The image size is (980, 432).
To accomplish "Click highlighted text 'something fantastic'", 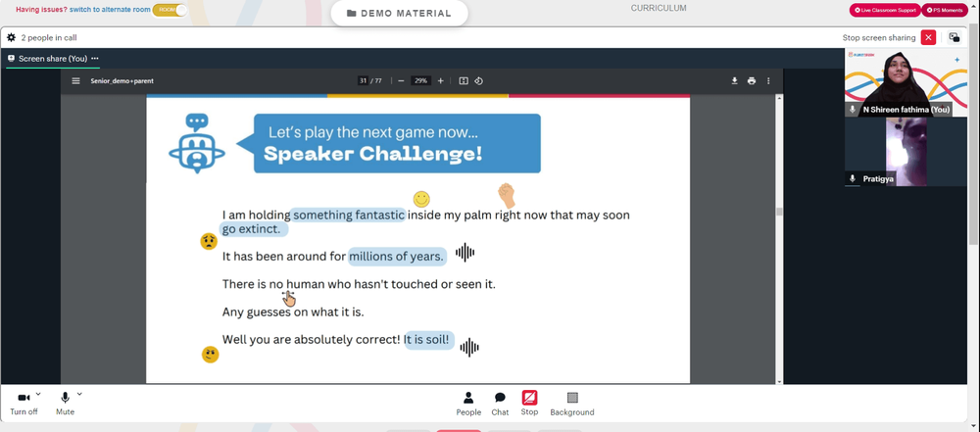I will click(349, 216).
